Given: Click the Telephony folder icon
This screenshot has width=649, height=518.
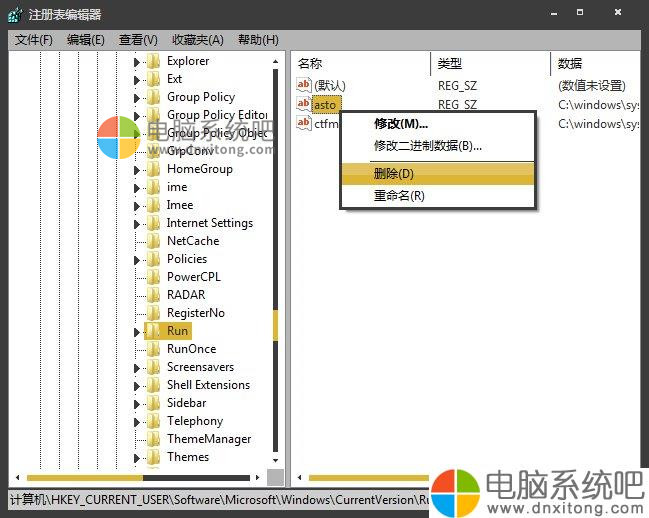Looking at the screenshot, I should click(x=154, y=421).
